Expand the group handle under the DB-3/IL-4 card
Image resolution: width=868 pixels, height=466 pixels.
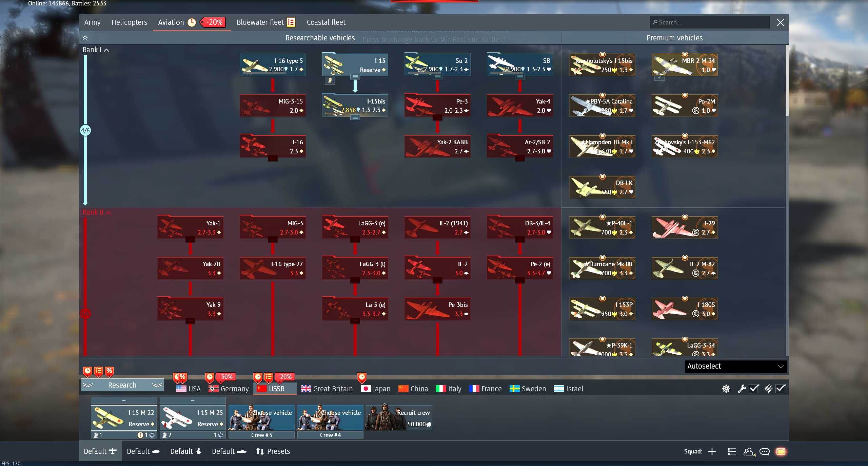click(520, 240)
